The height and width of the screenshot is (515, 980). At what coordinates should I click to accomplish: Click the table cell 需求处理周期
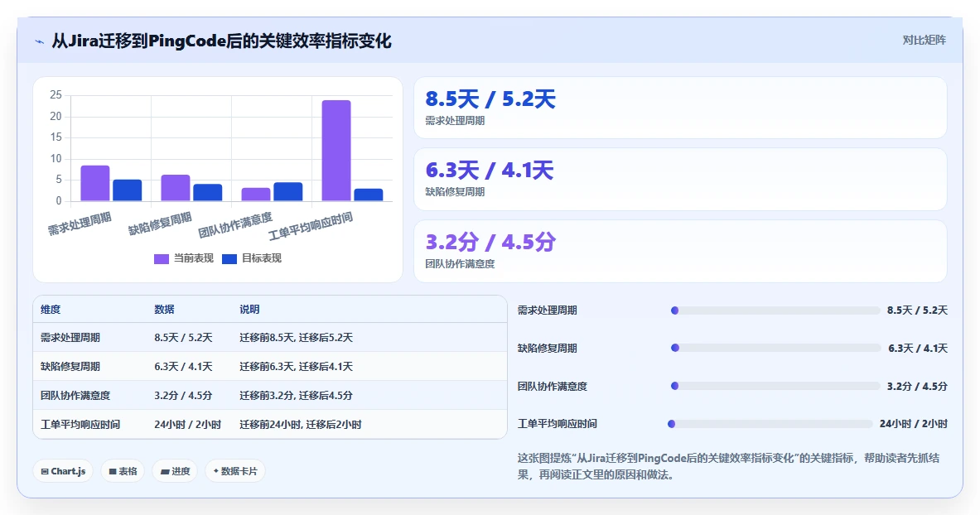(x=70, y=338)
